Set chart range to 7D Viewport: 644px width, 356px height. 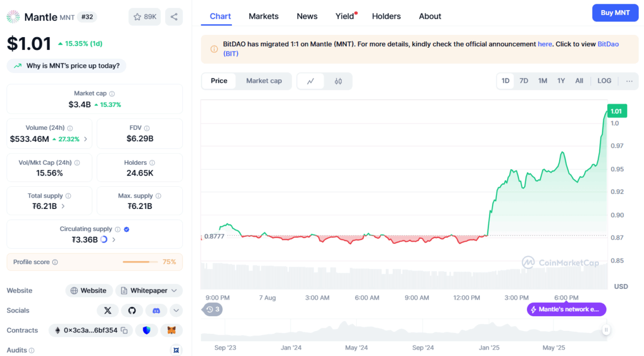[x=524, y=81]
